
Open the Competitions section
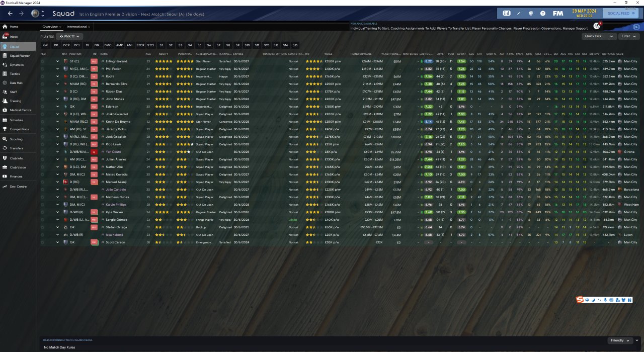pyautogui.click(x=18, y=130)
